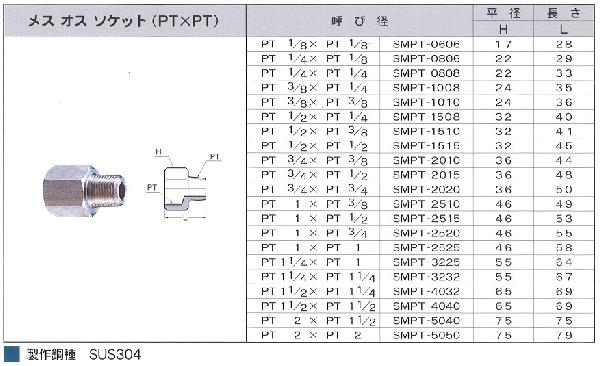Click the size PT 1/2 × PT 1/2

point(315,146)
